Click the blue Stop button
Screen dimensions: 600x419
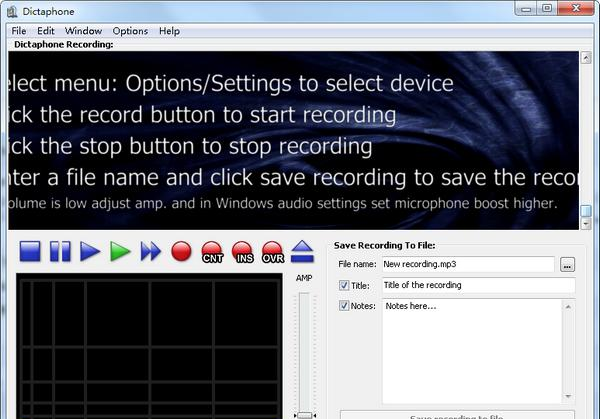click(x=30, y=251)
